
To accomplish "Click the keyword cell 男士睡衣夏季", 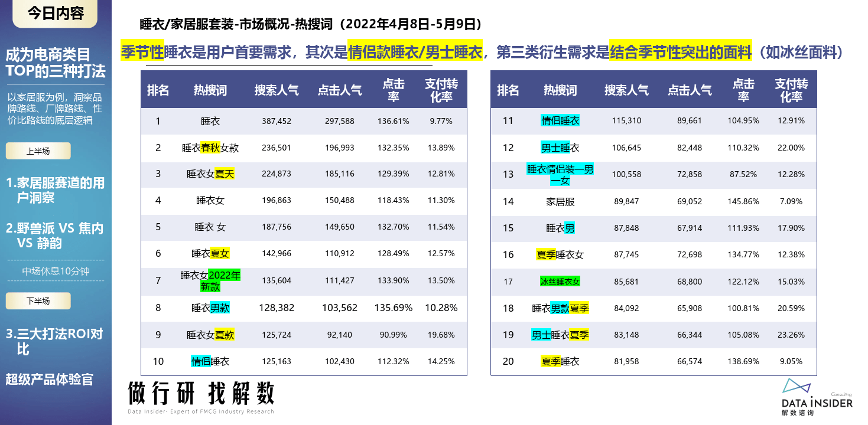I will tap(560, 335).
